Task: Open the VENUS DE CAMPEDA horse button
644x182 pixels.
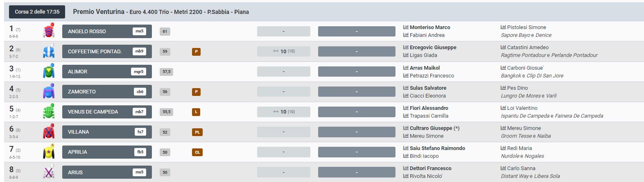Action: coord(107,111)
